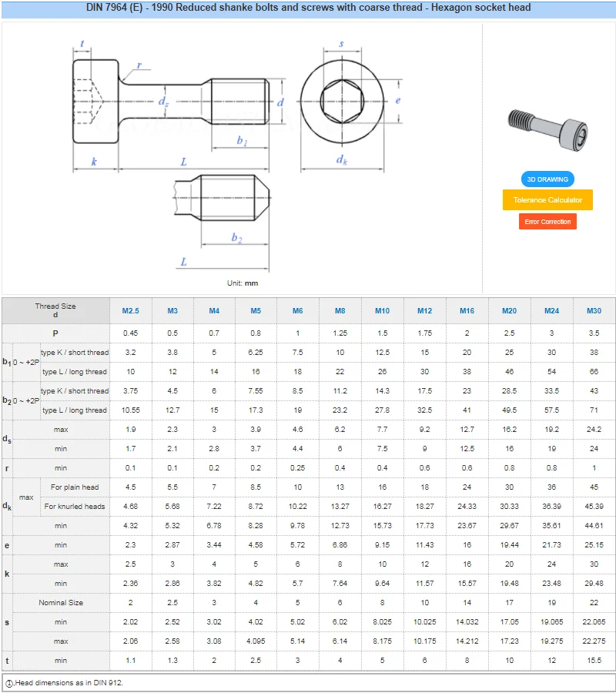The image size is (616, 693).
Task: Select the M16 thread size header
Action: [467, 311]
